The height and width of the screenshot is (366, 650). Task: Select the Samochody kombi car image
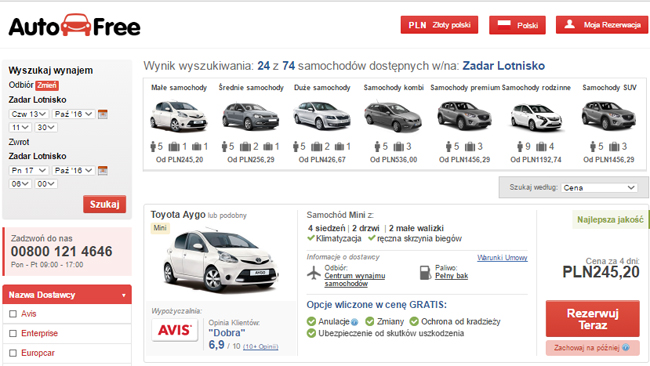393,116
